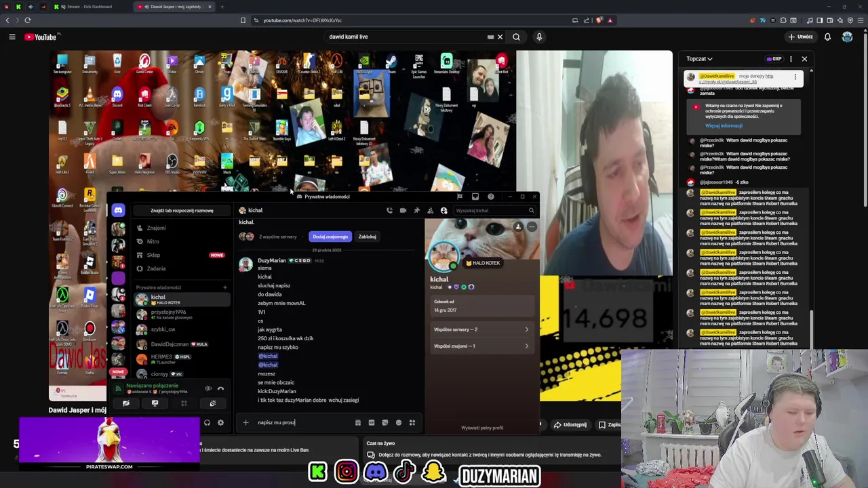Click Dodaj znajomego button

(x=330, y=237)
